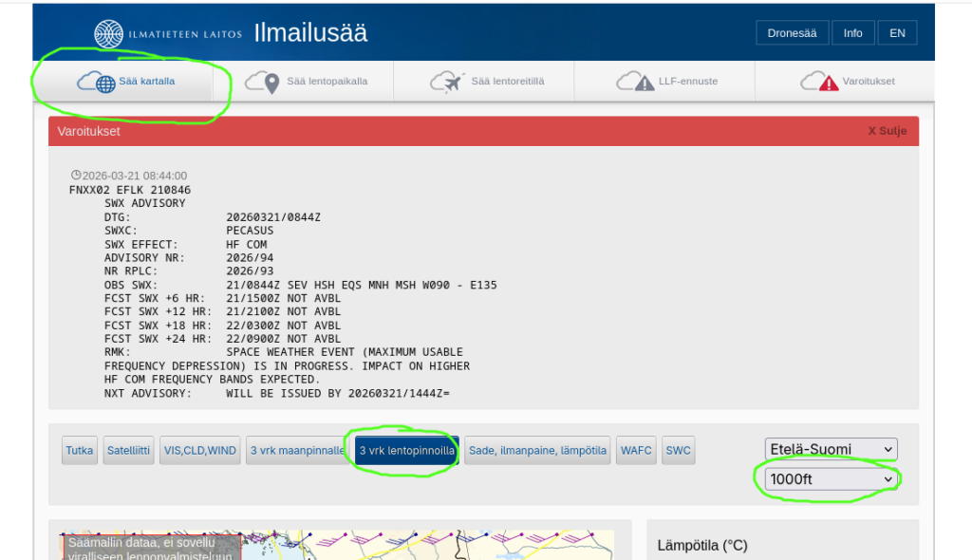Image resolution: width=972 pixels, height=560 pixels.
Task: Click the Info button in header
Action: pos(852,33)
